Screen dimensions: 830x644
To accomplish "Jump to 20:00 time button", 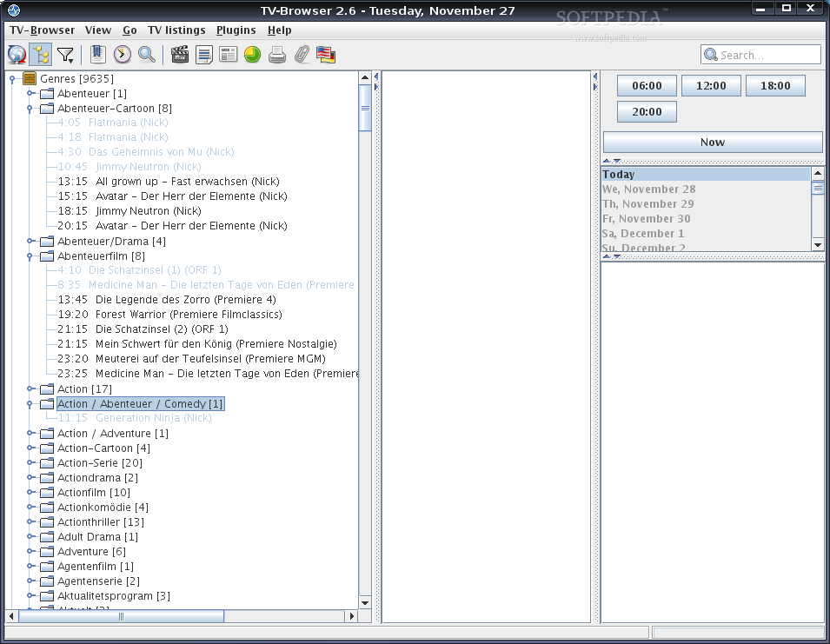I will [x=647, y=111].
